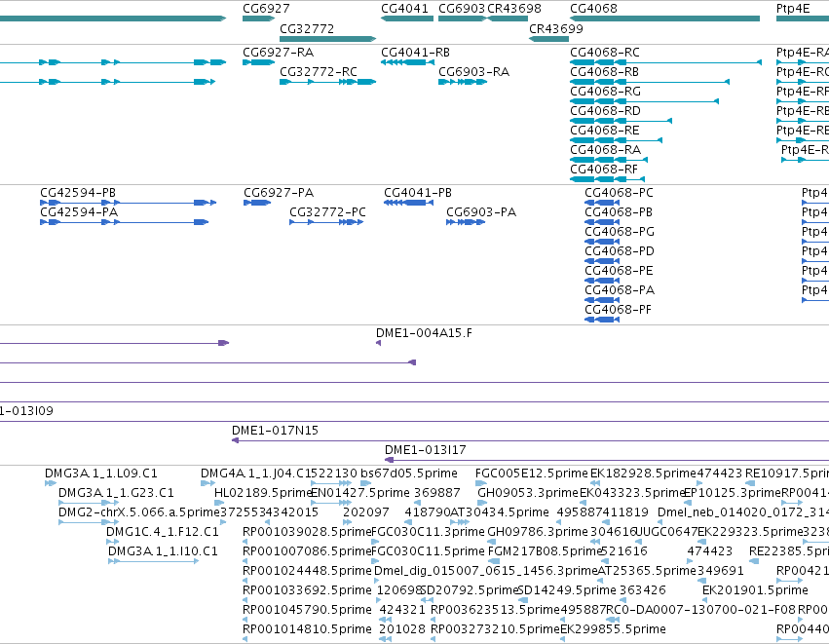Click protein CG4068-PA
This screenshot has height=644, width=829.
pos(602,300)
